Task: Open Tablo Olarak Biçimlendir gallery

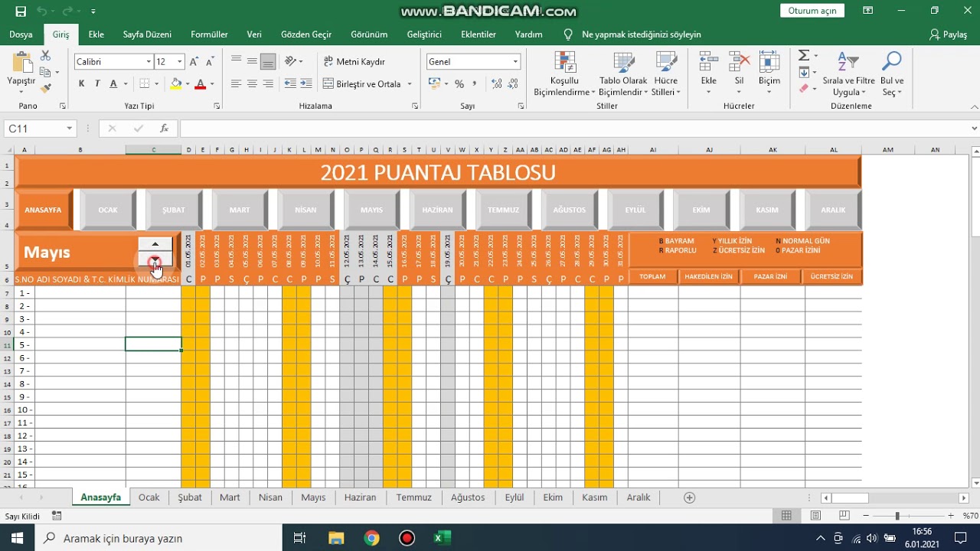Action: click(623, 74)
